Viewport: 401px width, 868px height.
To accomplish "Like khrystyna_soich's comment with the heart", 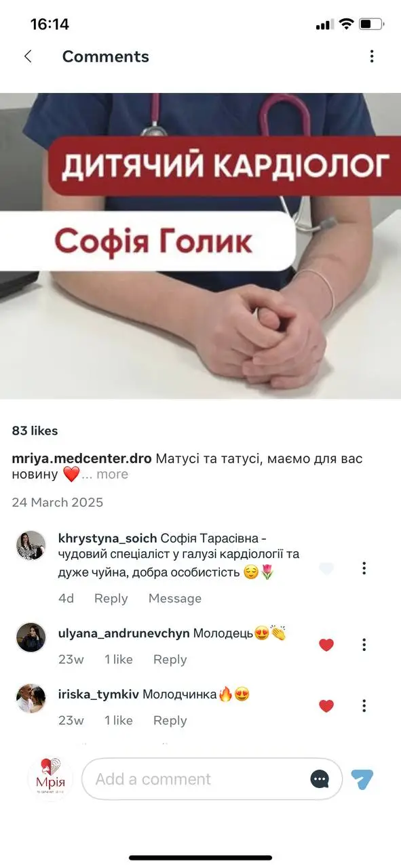I will pyautogui.click(x=326, y=568).
